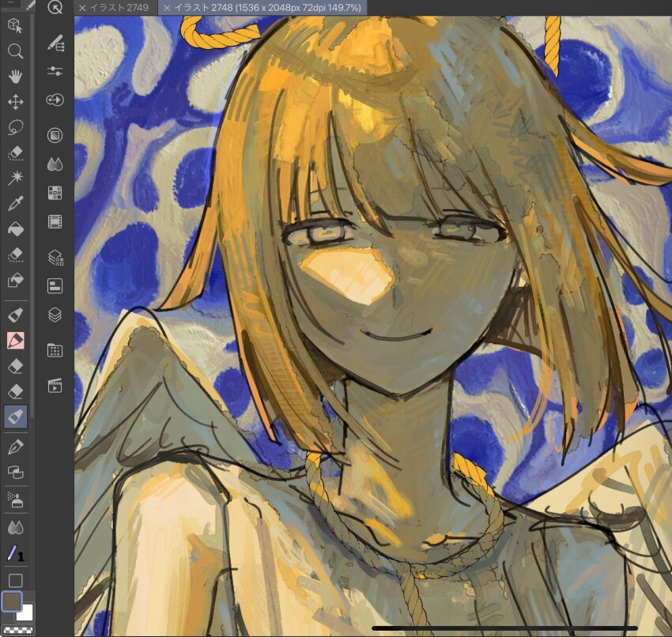Select the Eraser tool
The height and width of the screenshot is (637, 672).
pos(16,364)
